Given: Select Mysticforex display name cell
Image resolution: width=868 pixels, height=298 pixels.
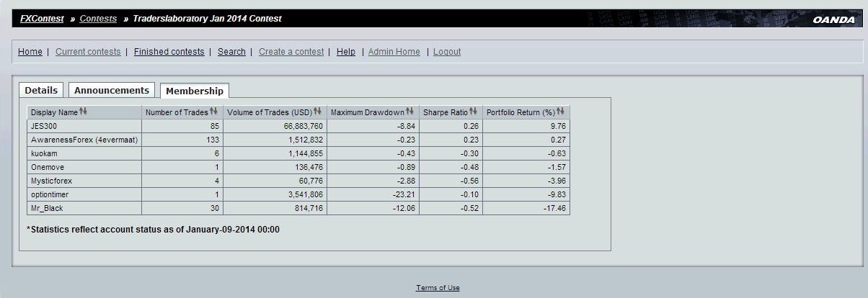Looking at the screenshot, I should [84, 181].
